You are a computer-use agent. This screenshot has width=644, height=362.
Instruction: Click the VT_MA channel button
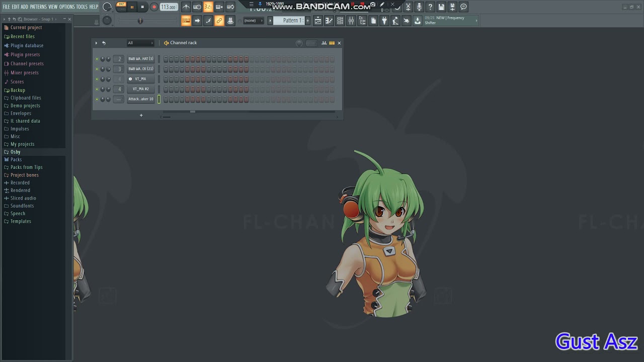(x=141, y=79)
